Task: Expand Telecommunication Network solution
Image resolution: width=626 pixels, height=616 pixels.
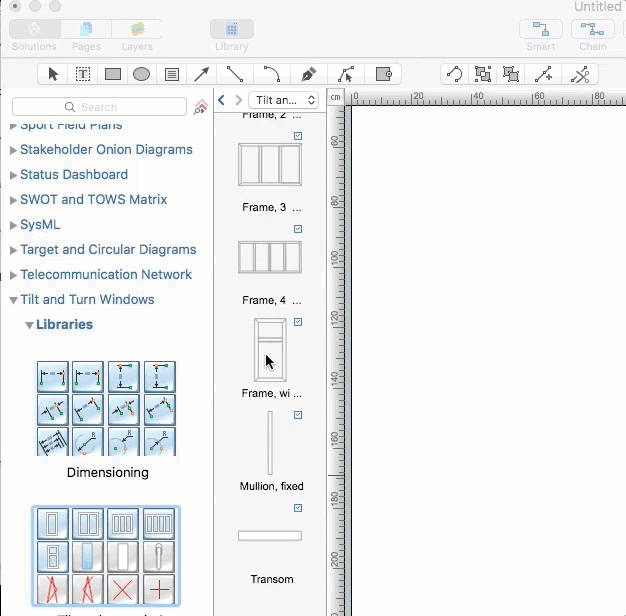Action: (x=13, y=275)
